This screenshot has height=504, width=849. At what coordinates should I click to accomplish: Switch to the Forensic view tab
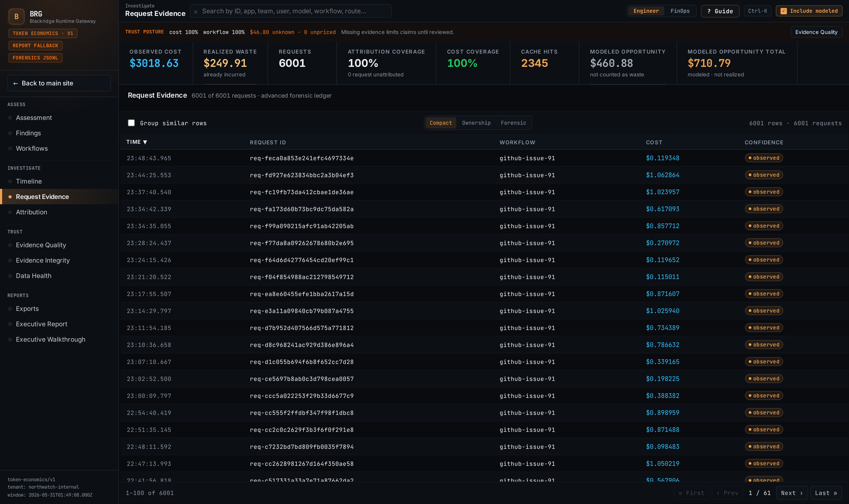513,123
